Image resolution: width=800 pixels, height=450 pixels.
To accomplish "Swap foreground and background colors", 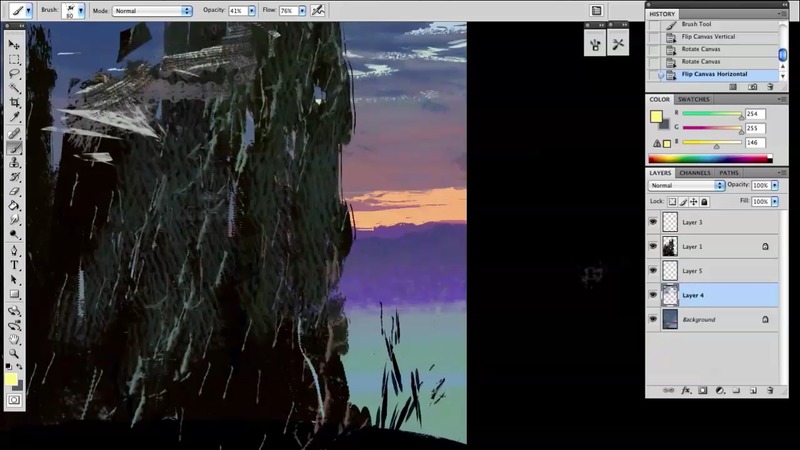I will [x=19, y=366].
